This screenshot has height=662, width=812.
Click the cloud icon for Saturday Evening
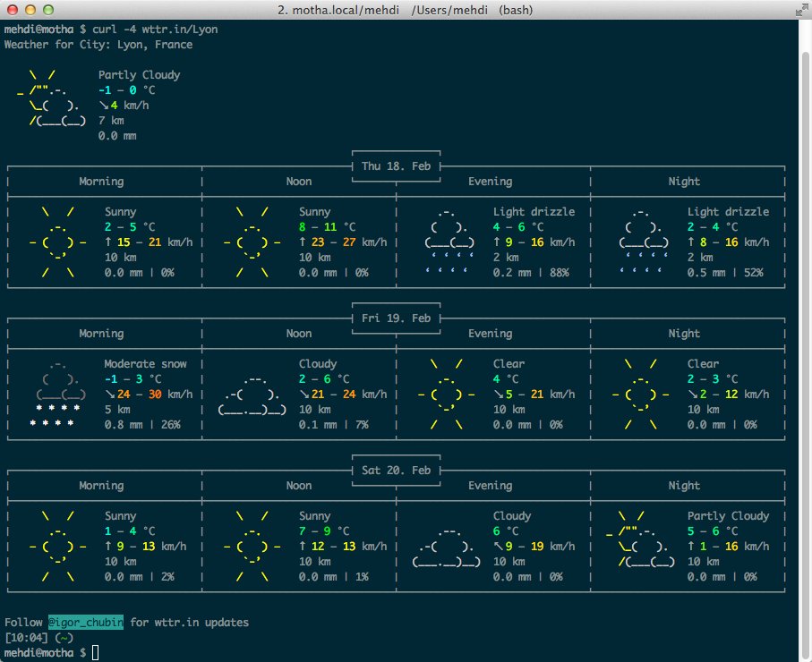(446, 547)
